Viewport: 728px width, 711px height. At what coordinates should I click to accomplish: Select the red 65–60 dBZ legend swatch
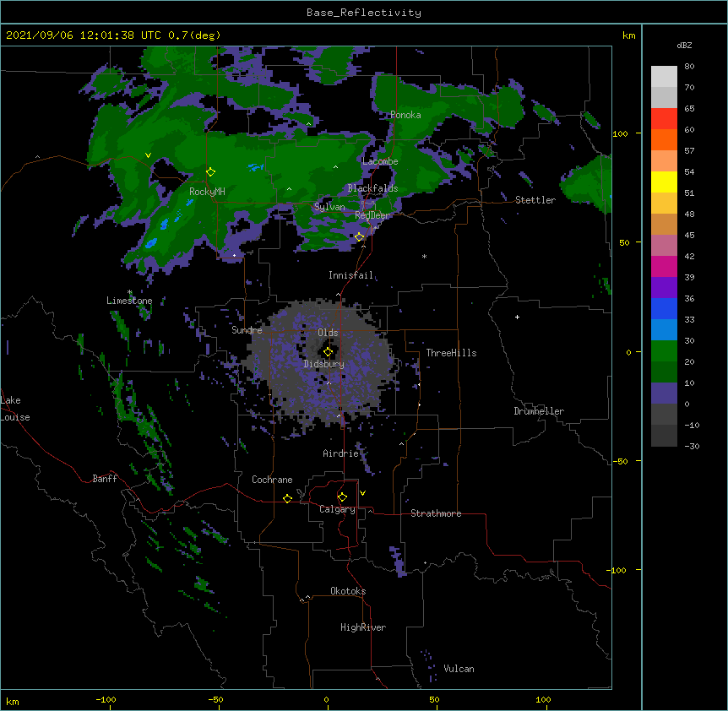[664, 119]
